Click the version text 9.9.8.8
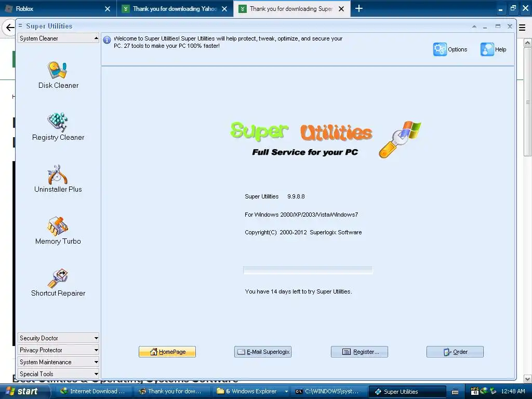The width and height of the screenshot is (532, 399). click(x=296, y=196)
